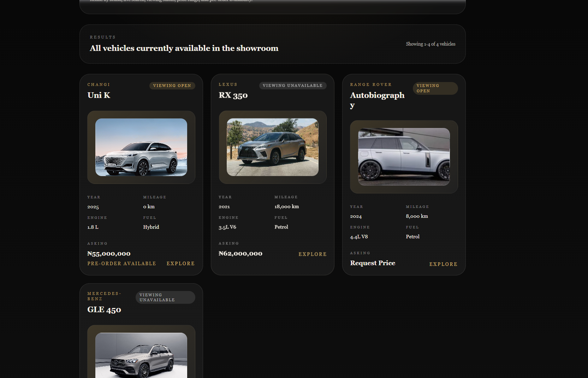Click the 8,000 km mileage value

pos(417,216)
